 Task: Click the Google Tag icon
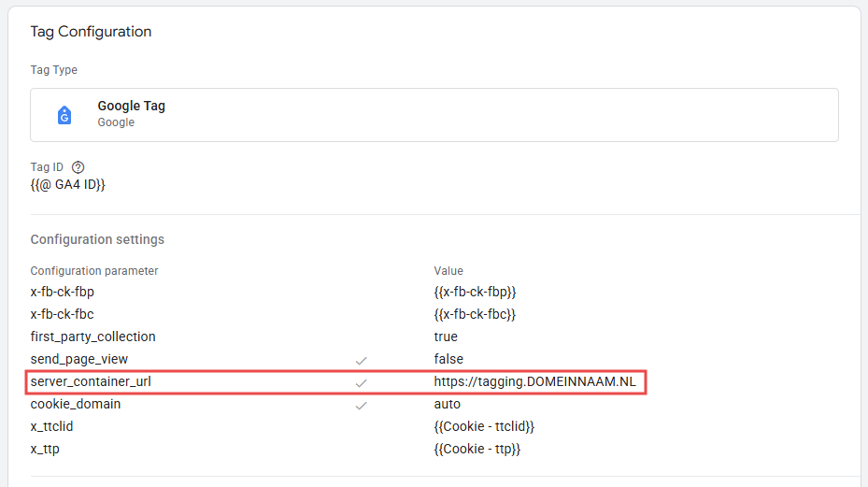[x=64, y=115]
